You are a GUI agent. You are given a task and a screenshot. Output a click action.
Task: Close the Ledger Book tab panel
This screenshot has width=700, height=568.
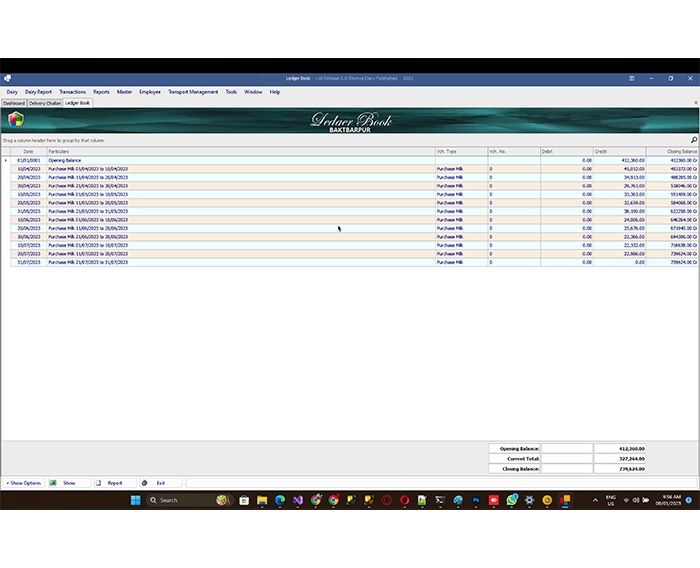[x=696, y=102]
